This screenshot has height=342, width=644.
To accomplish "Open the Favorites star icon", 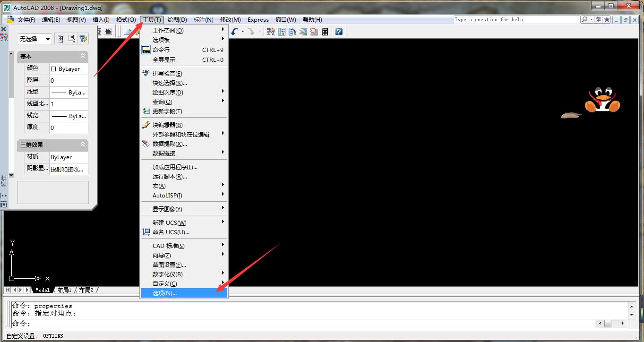I will pyautogui.click(x=607, y=19).
